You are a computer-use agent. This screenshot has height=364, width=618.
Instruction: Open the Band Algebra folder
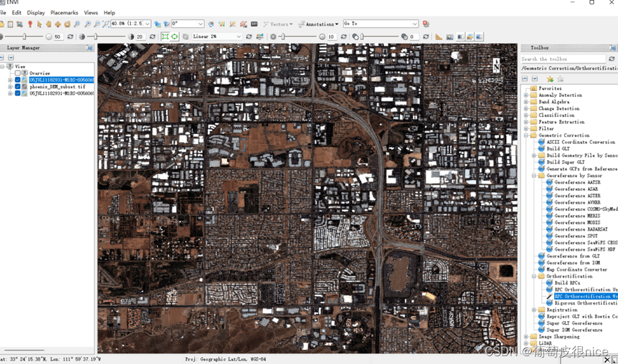pos(554,102)
